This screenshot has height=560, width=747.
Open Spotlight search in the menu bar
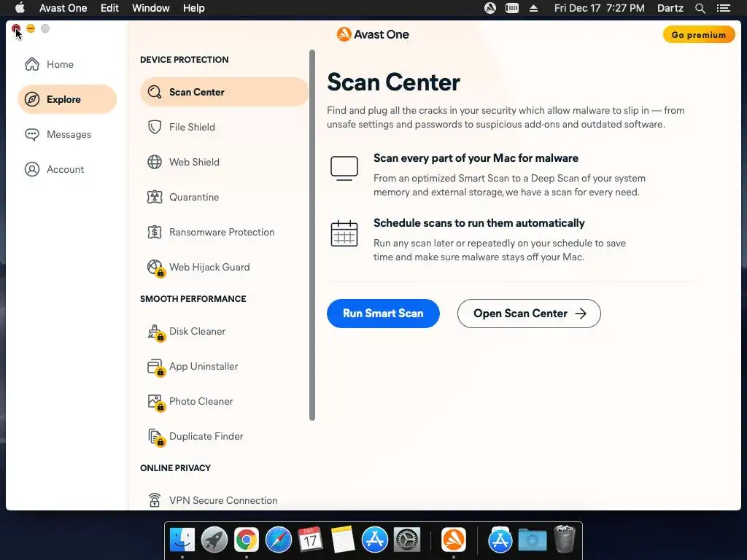(700, 8)
